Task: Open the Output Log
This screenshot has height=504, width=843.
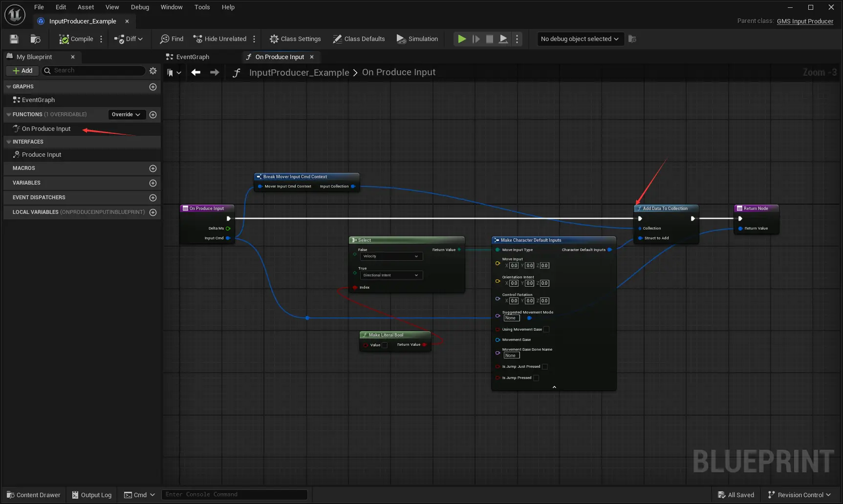Action: [x=92, y=495]
